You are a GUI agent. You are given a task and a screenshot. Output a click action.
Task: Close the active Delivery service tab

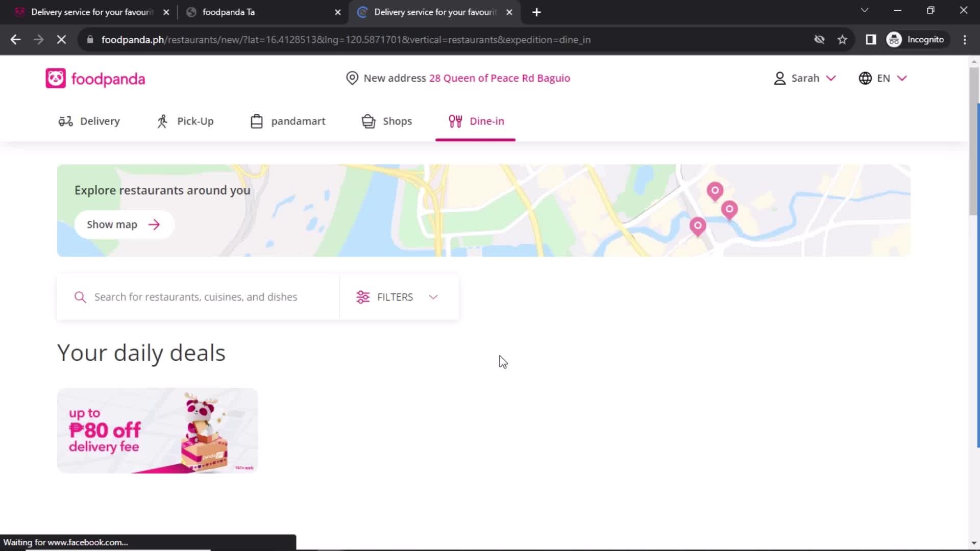[x=509, y=12]
